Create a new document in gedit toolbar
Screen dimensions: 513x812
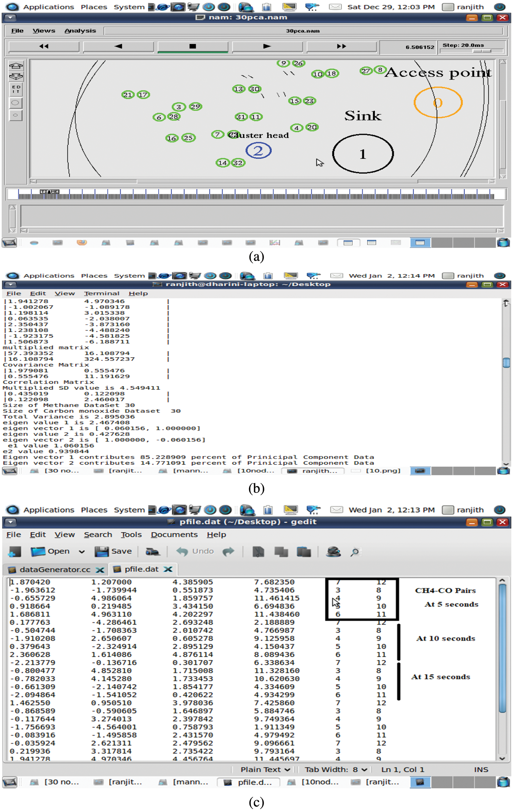click(x=14, y=552)
